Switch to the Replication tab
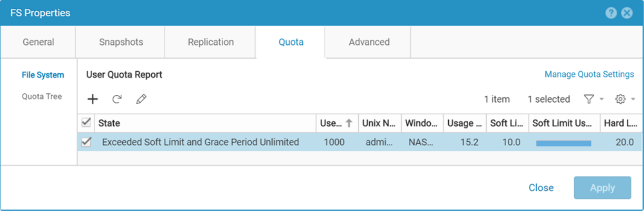 point(211,42)
